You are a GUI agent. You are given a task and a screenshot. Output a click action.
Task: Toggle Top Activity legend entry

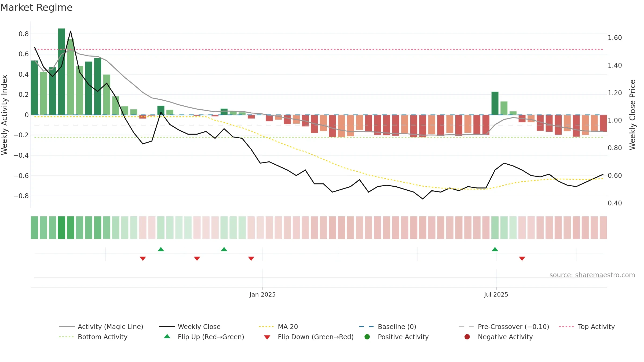pos(587,327)
